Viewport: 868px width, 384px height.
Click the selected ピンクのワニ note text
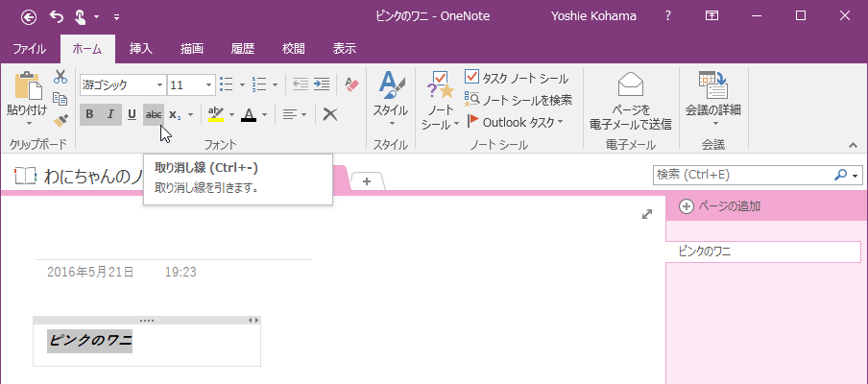pos(89,340)
